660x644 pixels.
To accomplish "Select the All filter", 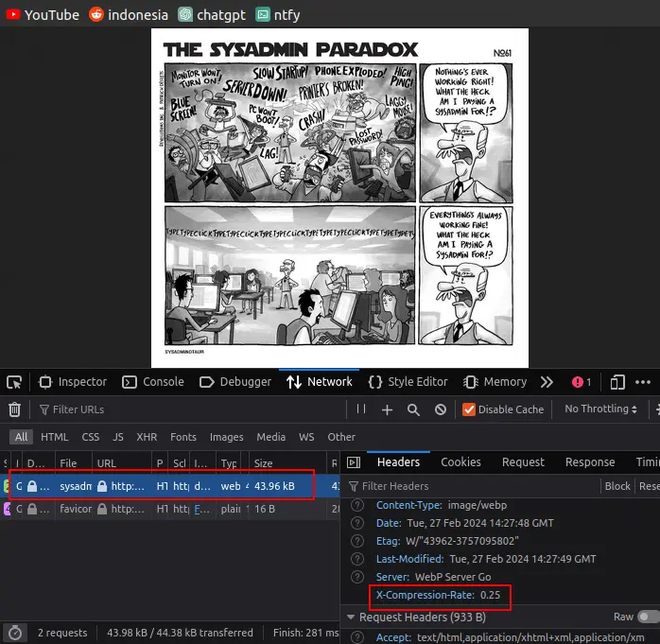I will pos(21,437).
